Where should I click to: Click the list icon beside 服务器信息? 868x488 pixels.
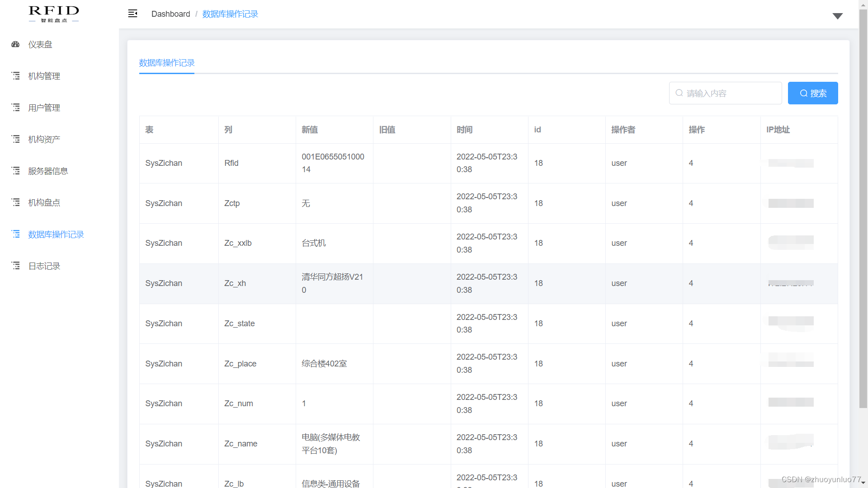click(16, 171)
